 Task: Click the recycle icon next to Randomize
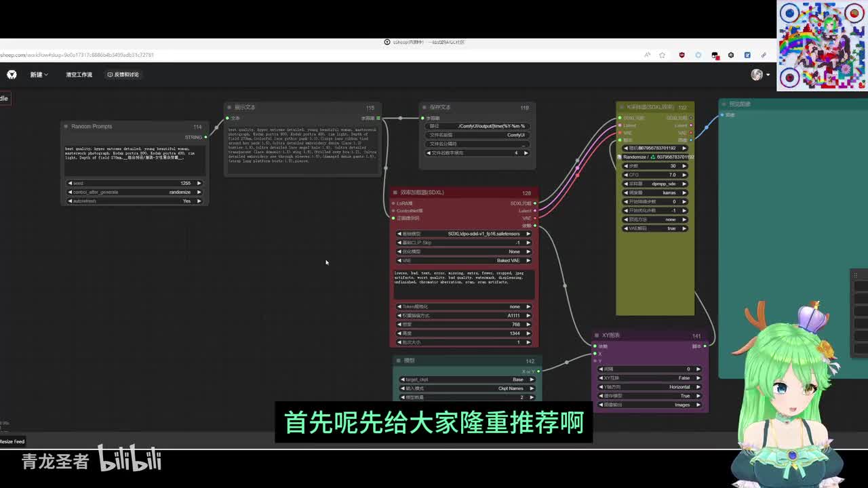click(652, 157)
